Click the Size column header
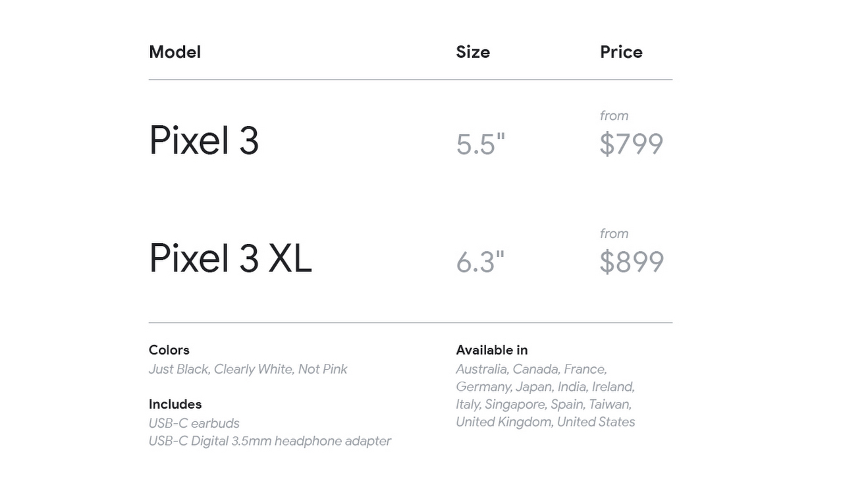This screenshot has height=495, width=868. click(473, 52)
